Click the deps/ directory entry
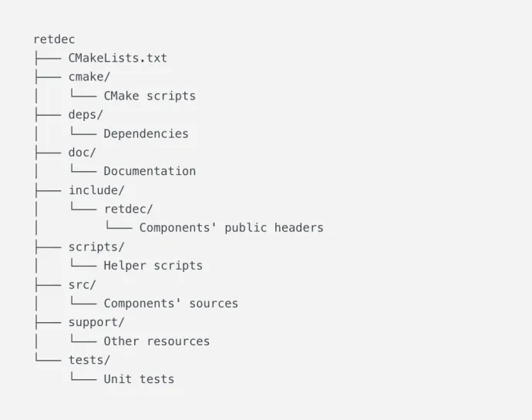Image resolution: width=532 pixels, height=420 pixels. click(x=86, y=115)
